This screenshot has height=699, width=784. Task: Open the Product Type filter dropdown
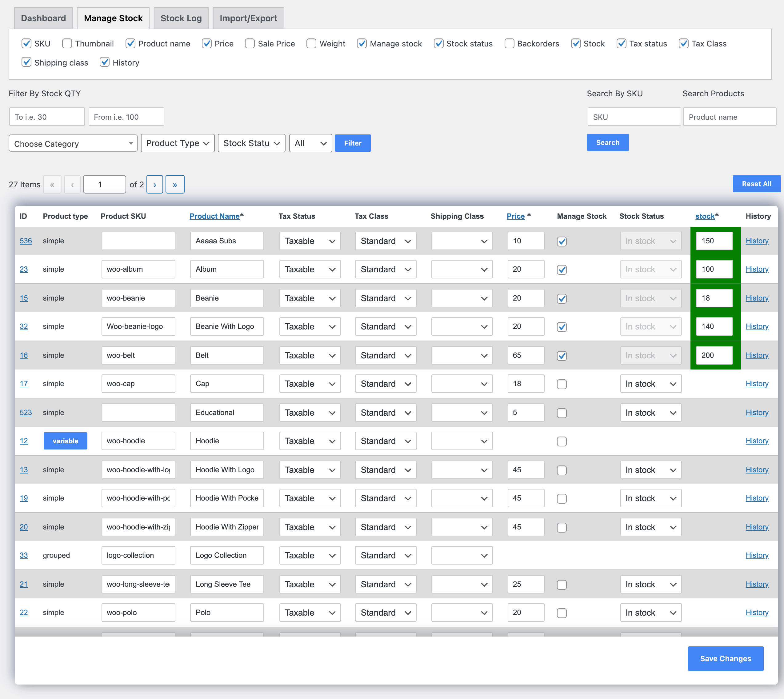178,143
